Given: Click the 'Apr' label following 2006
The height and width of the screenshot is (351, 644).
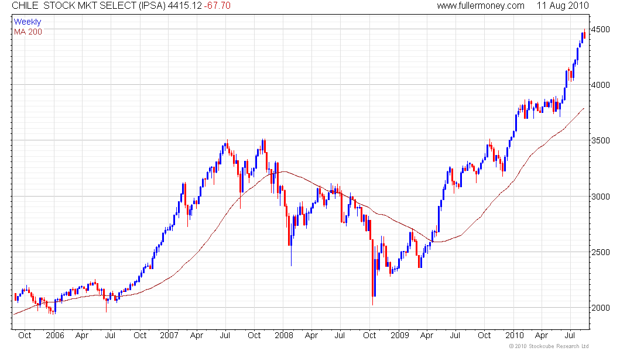Looking at the screenshot, I should [82, 335].
